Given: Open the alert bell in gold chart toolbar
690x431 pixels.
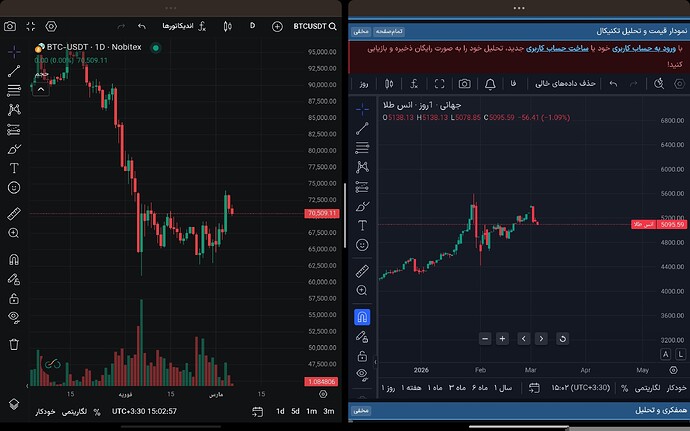Looking at the screenshot, I should pos(490,84).
